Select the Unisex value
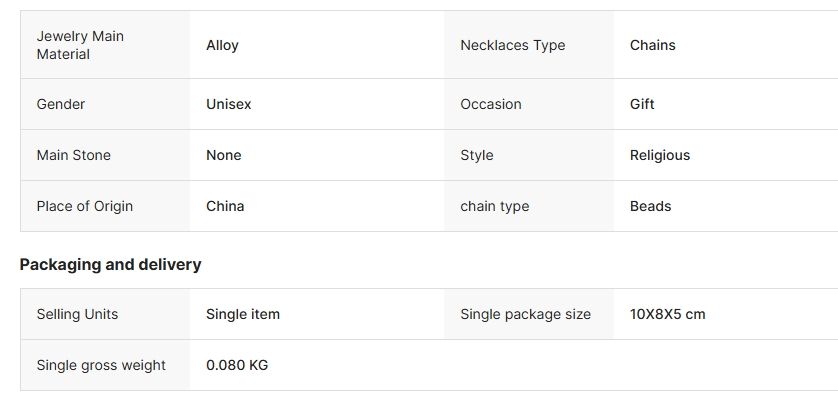Screen dimensions: 838x413 point(228,104)
